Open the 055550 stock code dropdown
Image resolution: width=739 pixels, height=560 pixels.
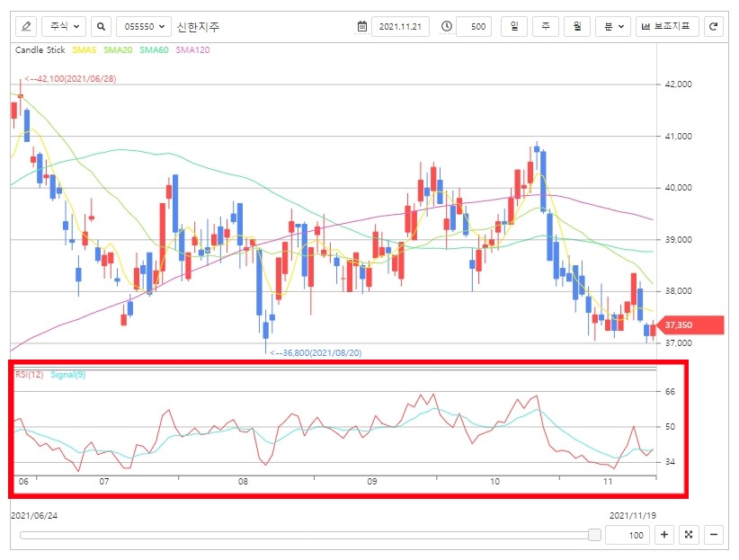click(143, 26)
